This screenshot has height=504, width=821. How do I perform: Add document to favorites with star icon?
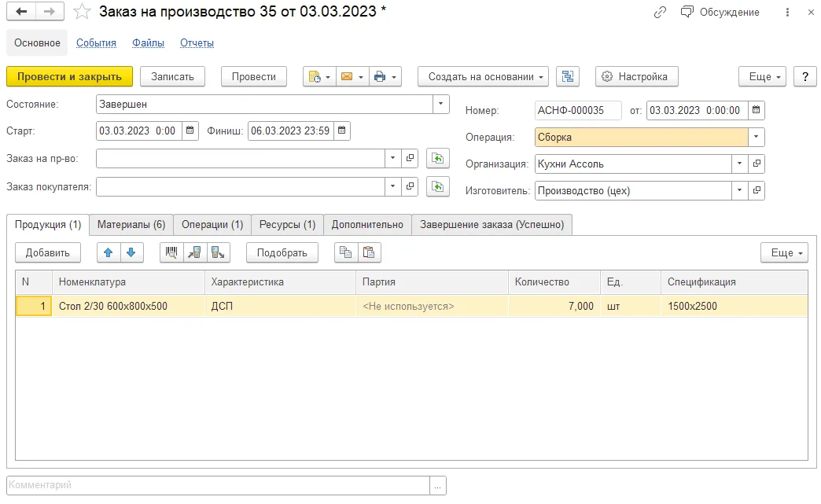pyautogui.click(x=82, y=12)
